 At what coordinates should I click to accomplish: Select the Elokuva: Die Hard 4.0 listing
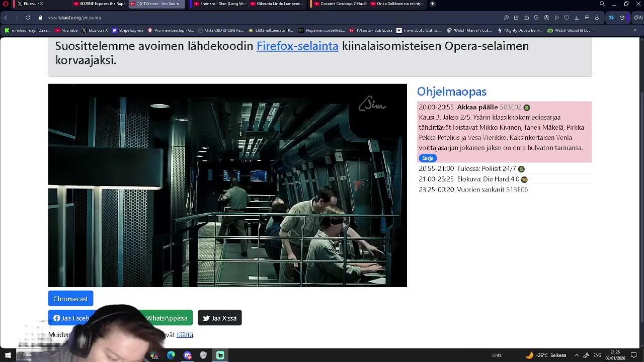[504, 179]
